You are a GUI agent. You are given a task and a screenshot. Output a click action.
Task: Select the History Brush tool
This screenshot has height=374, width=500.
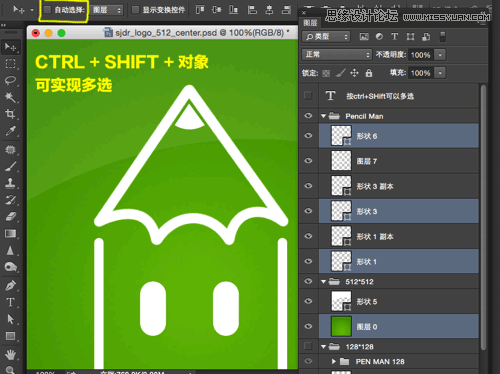coord(10,200)
